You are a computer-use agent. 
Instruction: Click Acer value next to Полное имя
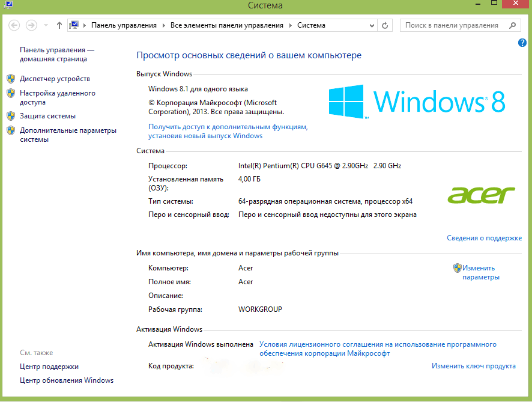point(246,282)
